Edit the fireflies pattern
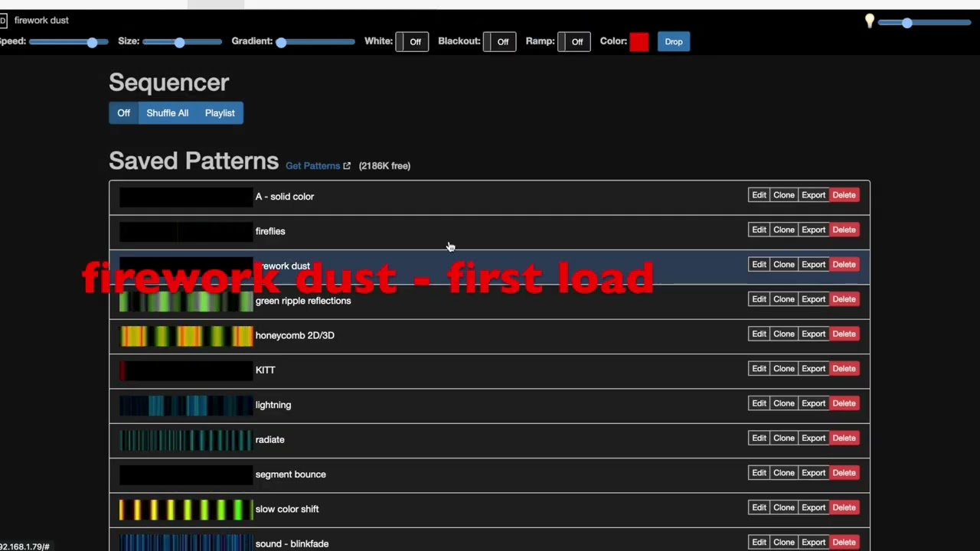 [x=759, y=230]
